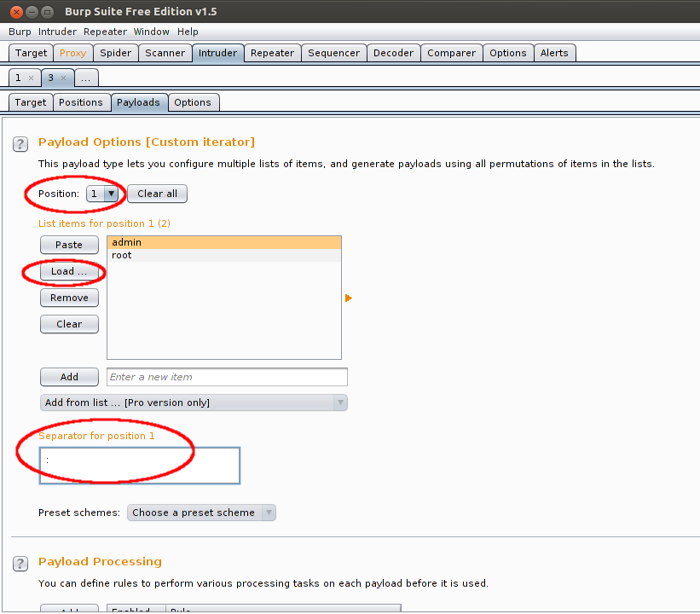The image size is (700, 614).
Task: Switch to the Comparer tab
Action: tap(451, 53)
